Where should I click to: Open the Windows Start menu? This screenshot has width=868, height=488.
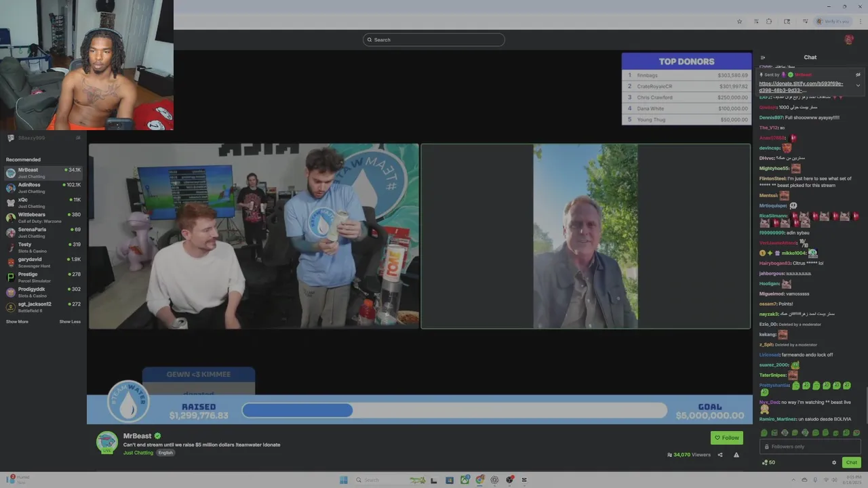click(344, 480)
